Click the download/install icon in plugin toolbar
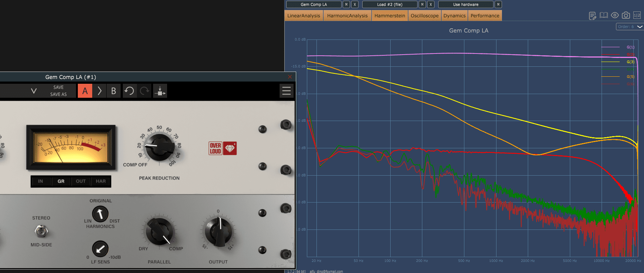 [x=160, y=91]
